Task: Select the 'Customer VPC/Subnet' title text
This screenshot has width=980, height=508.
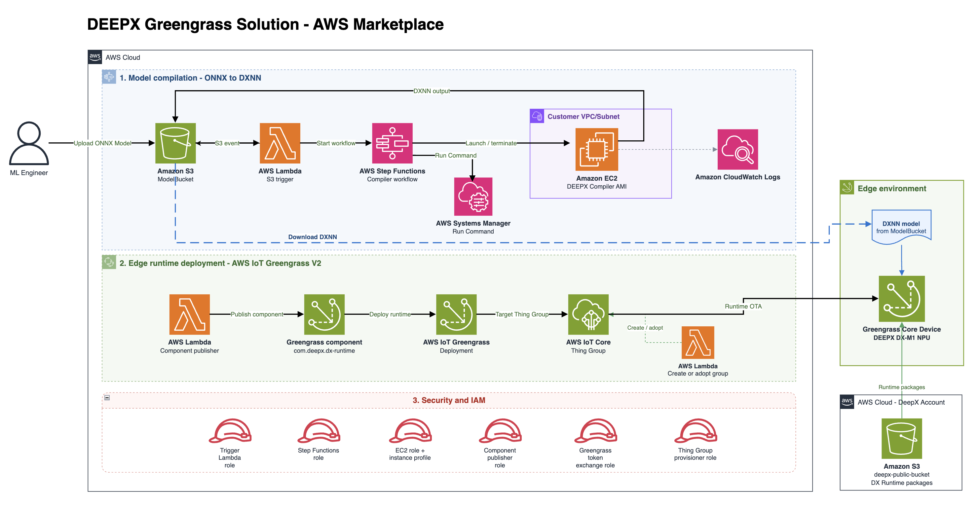Action: click(x=583, y=116)
